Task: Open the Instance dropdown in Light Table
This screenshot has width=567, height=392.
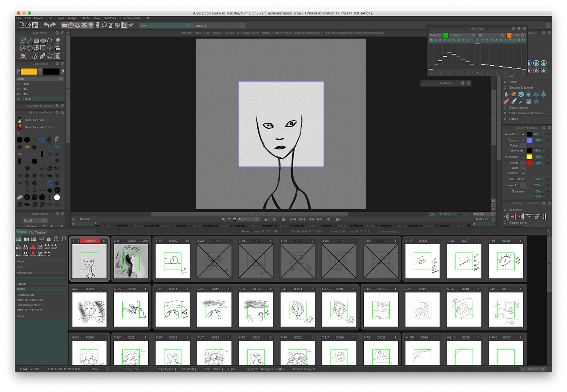Action: 463,35
